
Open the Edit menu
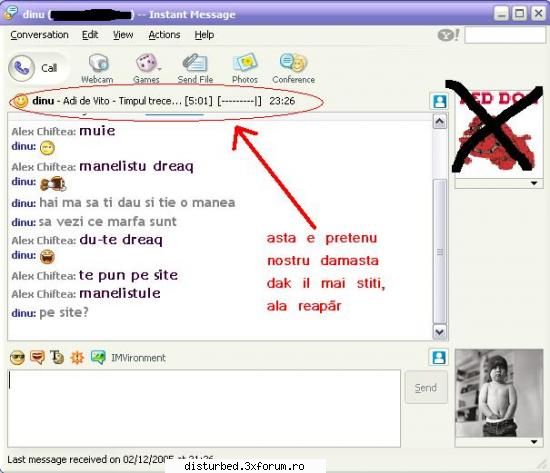[x=90, y=35]
